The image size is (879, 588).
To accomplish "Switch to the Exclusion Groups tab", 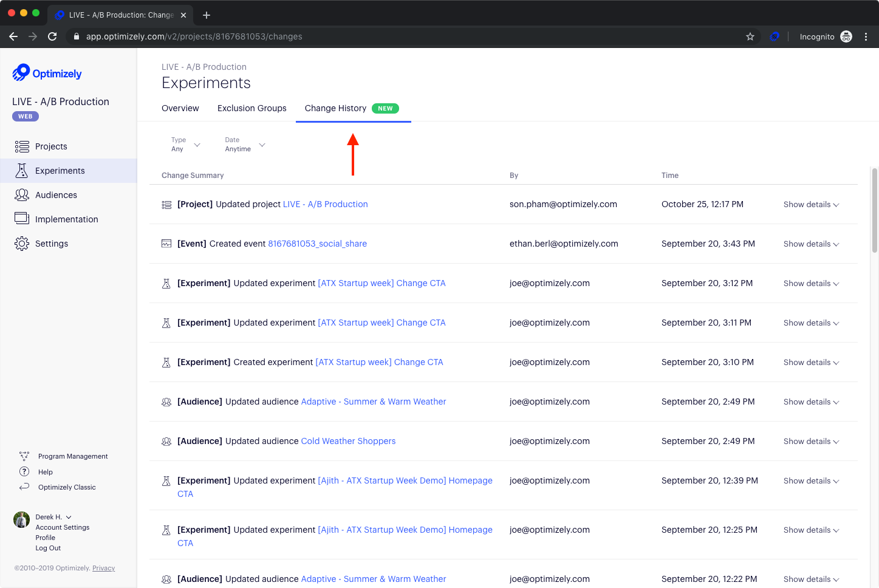I will [x=252, y=108].
